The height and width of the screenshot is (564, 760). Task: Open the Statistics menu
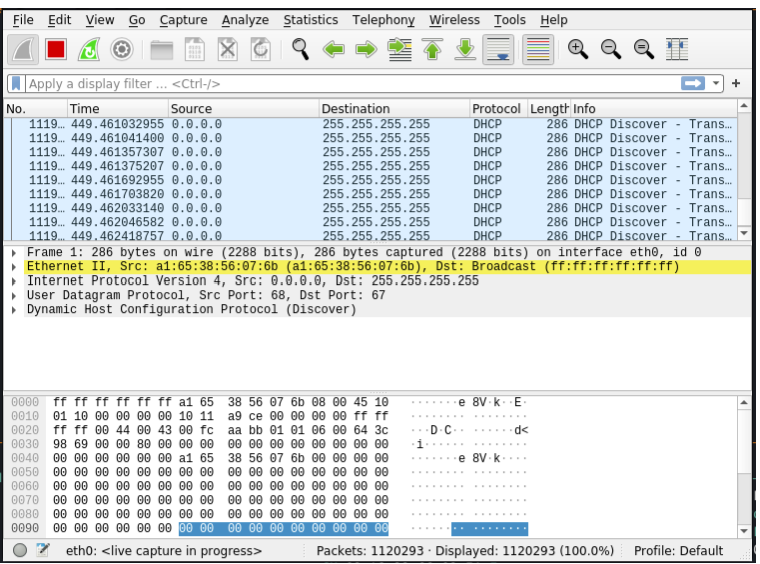(311, 20)
